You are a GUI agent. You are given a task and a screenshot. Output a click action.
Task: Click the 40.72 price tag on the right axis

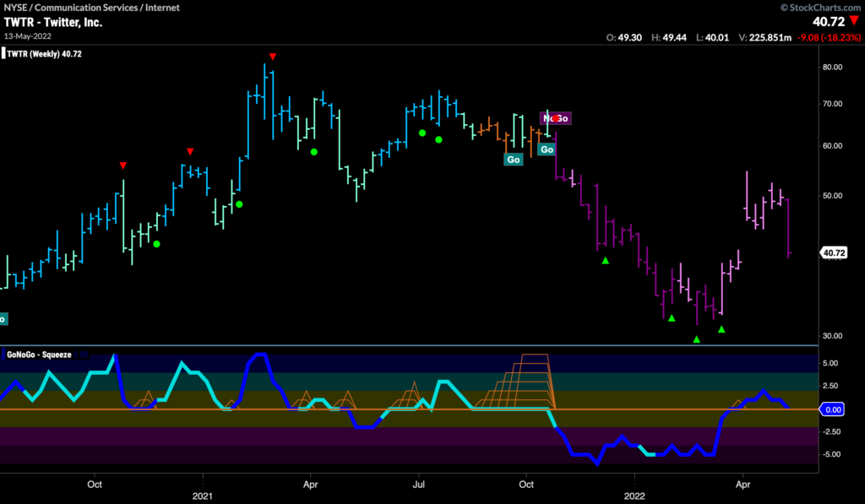(x=835, y=252)
